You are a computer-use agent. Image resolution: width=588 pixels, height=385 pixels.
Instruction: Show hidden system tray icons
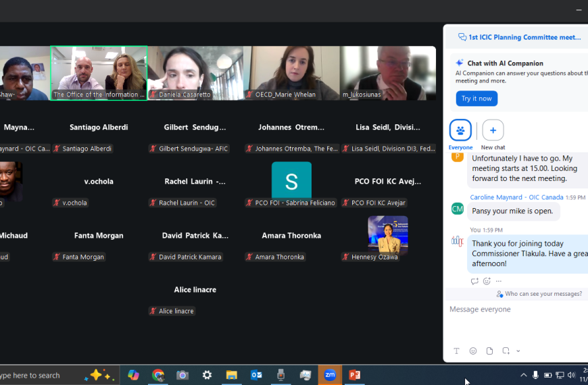(523, 375)
